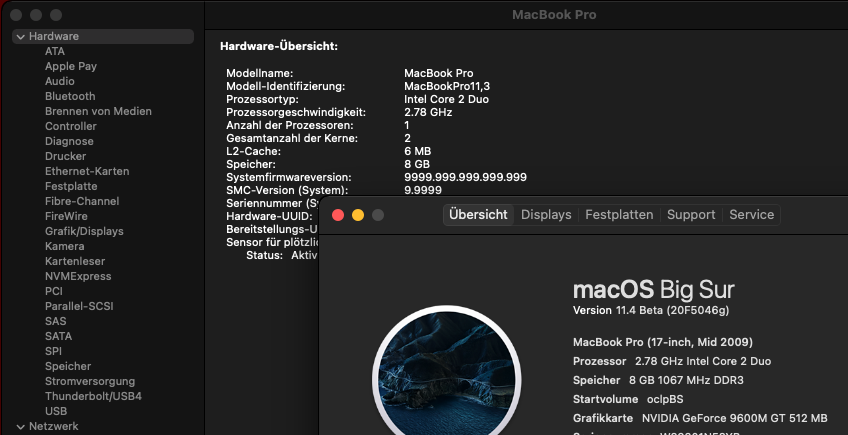848x435 pixels.
Task: Close the About This Mac window
Action: [x=338, y=215]
